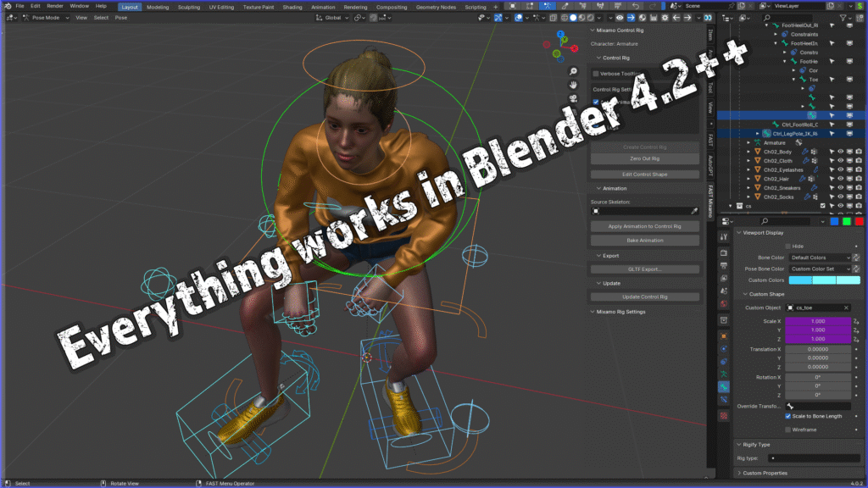The height and width of the screenshot is (488, 868).
Task: Click the blue Z axis gizmo handle
Action: (561, 34)
